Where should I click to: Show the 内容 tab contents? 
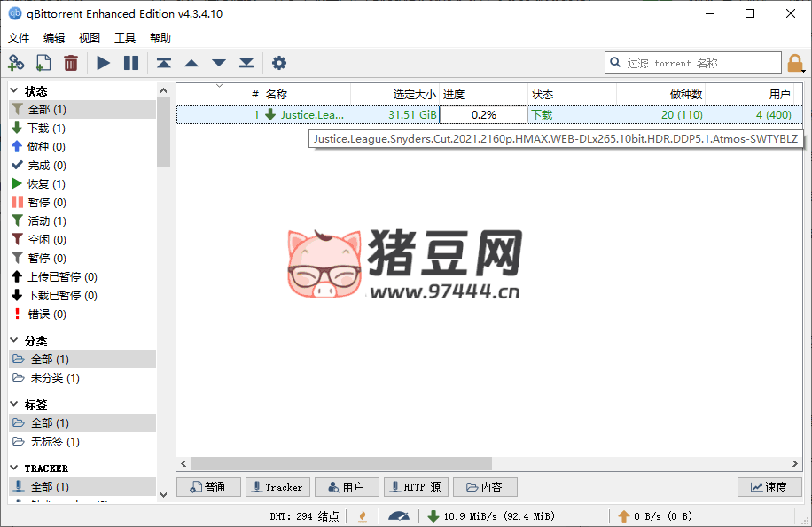[483, 486]
